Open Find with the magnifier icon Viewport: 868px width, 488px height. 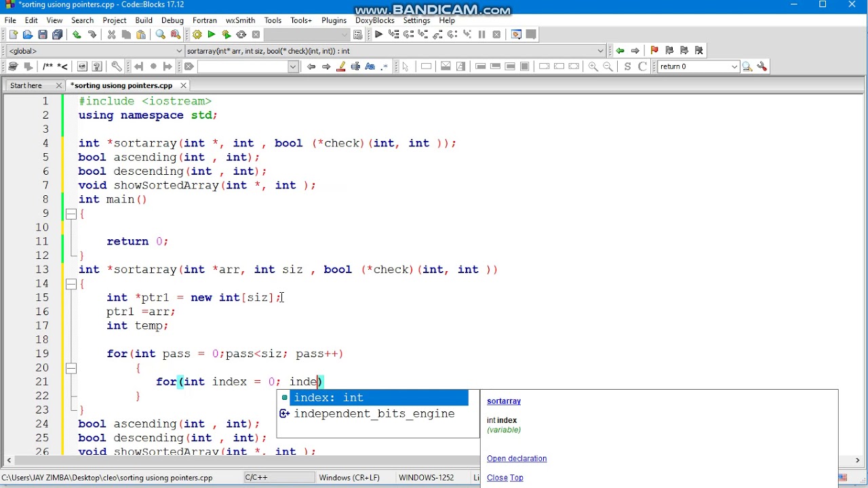[x=161, y=35]
